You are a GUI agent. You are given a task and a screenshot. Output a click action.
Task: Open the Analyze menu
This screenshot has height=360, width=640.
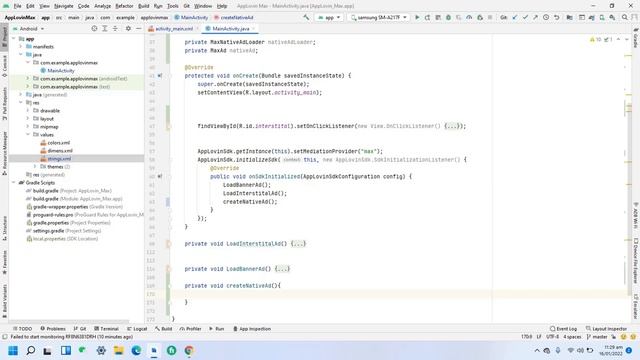102,6
